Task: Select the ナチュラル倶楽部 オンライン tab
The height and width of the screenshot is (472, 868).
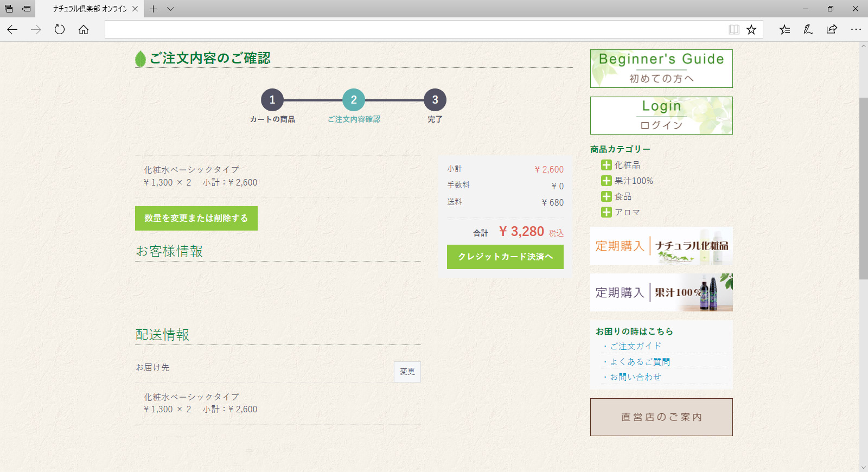Action: [90, 9]
